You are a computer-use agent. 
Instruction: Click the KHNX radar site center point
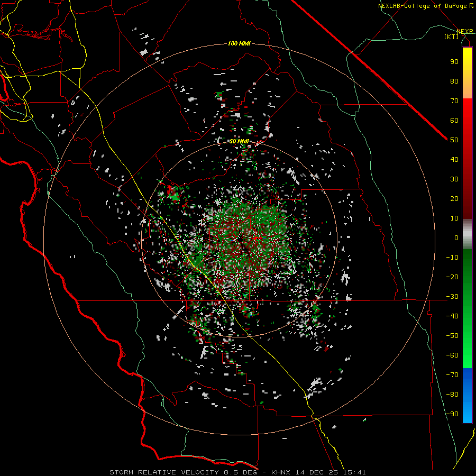(239, 239)
